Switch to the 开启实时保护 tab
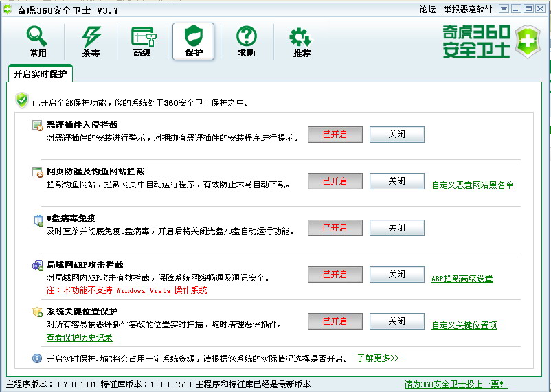This screenshot has width=551, height=392. 40,73
